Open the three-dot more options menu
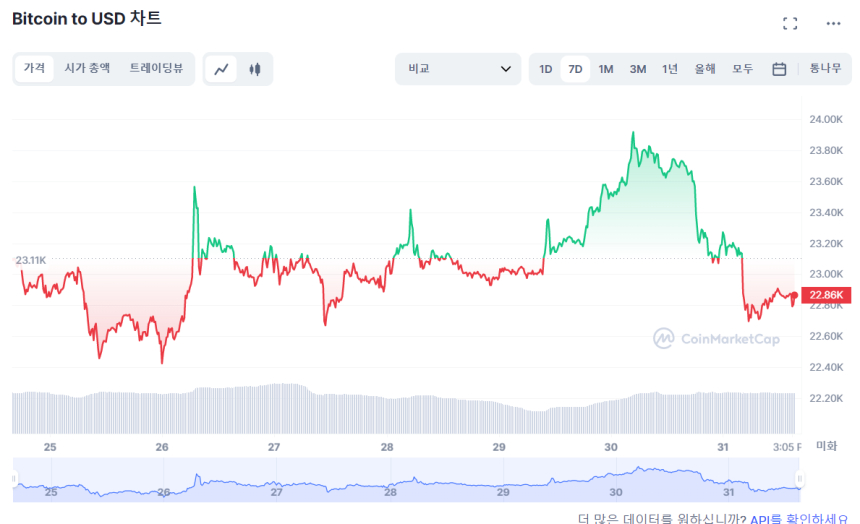This screenshot has height=524, width=860. 833,24
